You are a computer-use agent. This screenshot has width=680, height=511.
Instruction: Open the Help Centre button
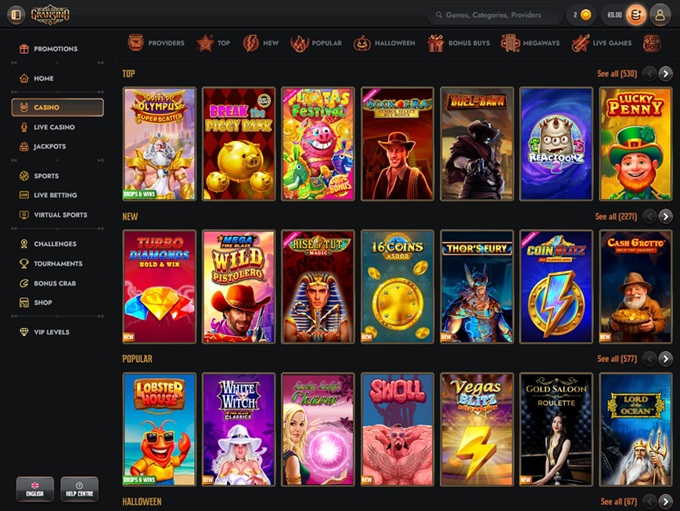79,488
